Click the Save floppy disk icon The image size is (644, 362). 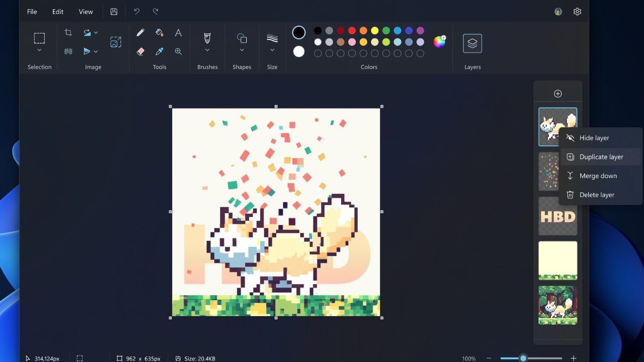(x=114, y=12)
